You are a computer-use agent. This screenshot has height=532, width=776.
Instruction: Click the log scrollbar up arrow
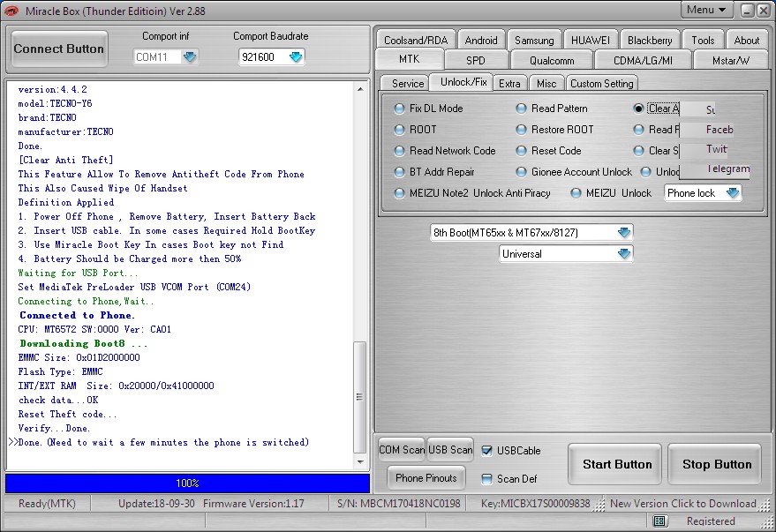tap(360, 89)
